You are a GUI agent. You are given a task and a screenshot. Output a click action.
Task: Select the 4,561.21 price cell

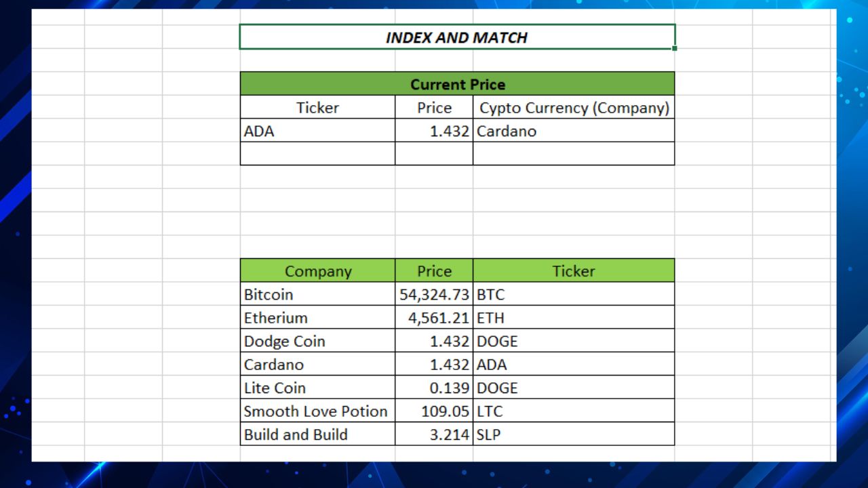tap(434, 317)
